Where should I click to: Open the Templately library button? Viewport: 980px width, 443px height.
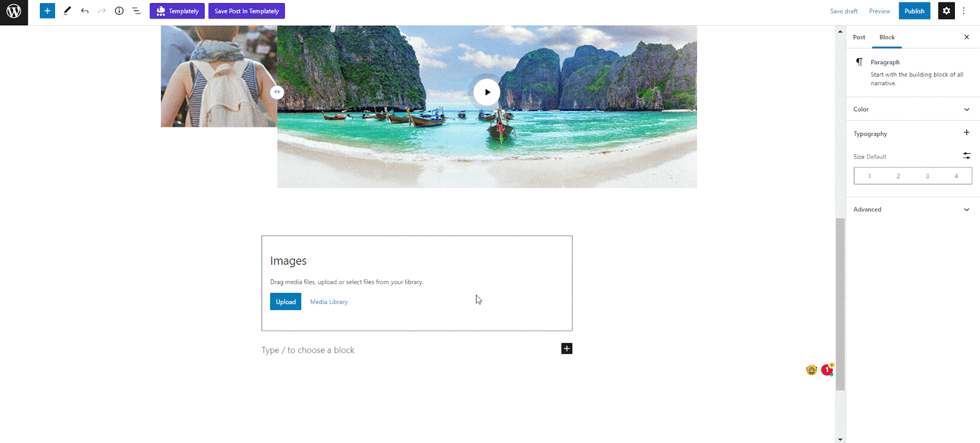pyautogui.click(x=177, y=11)
